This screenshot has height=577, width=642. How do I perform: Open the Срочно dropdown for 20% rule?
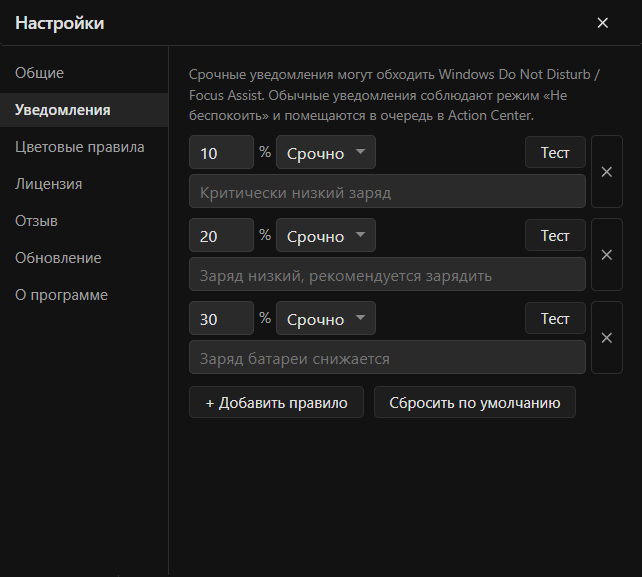click(x=326, y=235)
